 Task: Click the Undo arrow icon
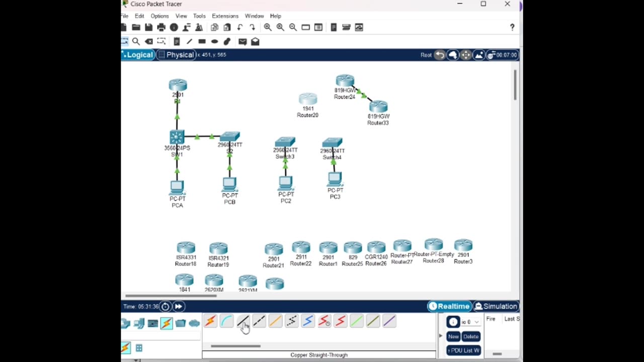click(240, 27)
